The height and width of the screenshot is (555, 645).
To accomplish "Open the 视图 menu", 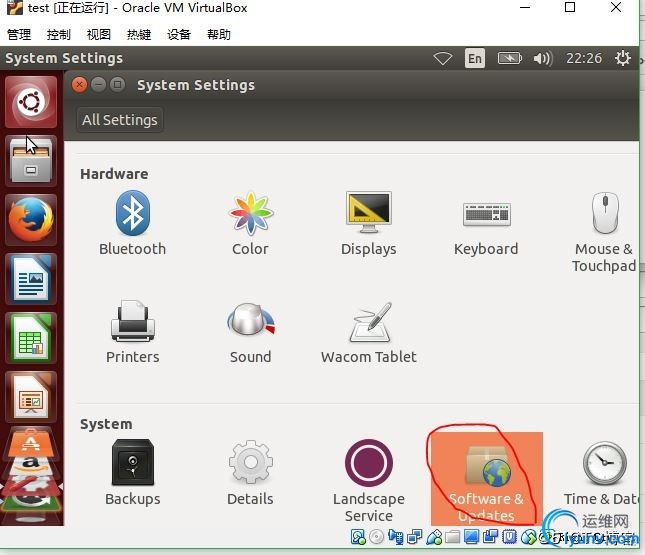I will [99, 34].
